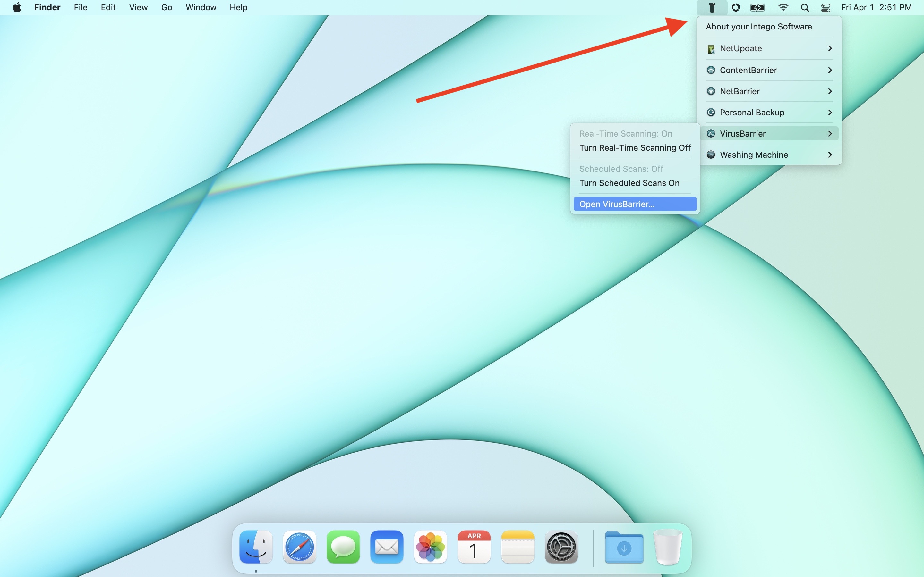Open the Downloads folder in Dock
Screen dimensions: 924x577
coord(624,548)
